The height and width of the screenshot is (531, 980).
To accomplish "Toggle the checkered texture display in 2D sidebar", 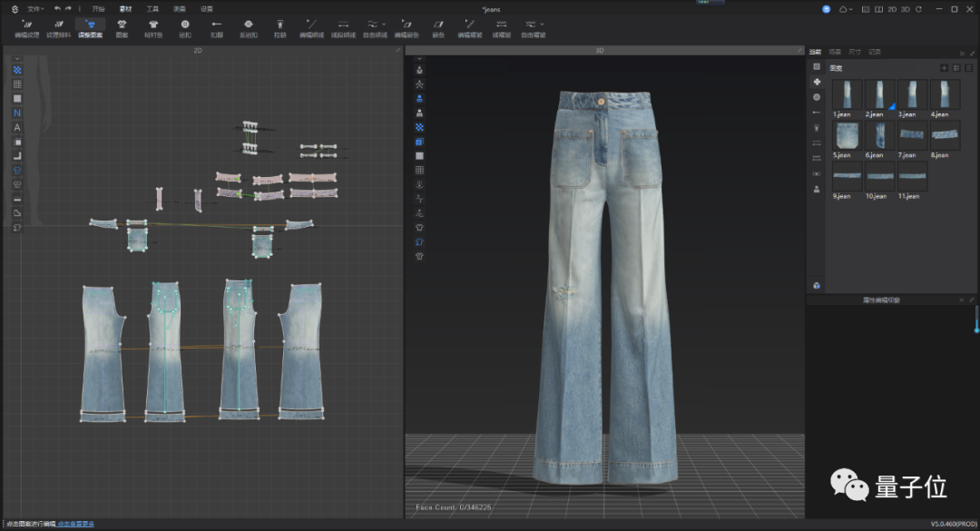I will (x=16, y=70).
